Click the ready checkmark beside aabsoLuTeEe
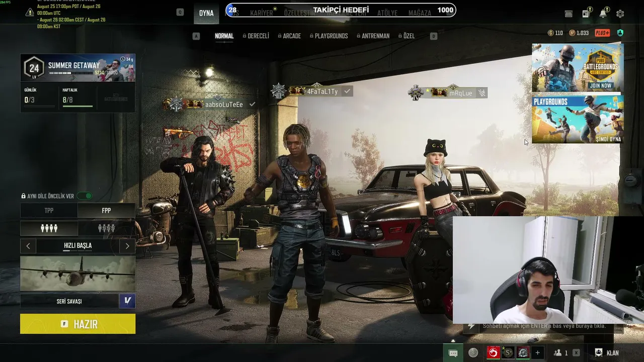Image resolution: width=644 pixels, height=362 pixels. point(253,104)
